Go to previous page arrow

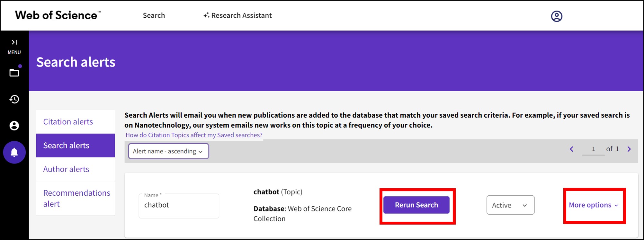(x=571, y=149)
